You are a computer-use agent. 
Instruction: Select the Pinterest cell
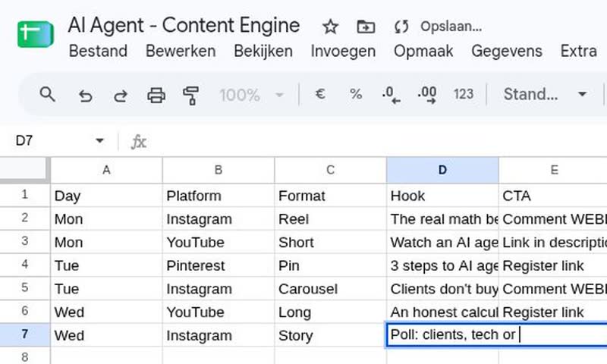(219, 265)
